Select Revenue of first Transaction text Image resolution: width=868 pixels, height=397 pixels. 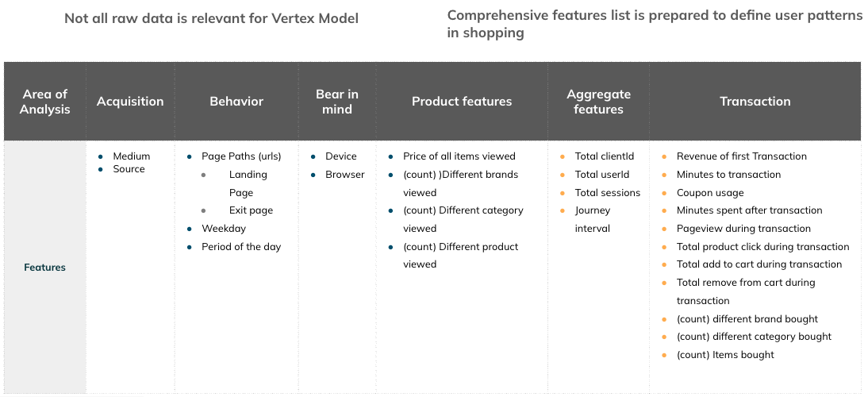(741, 156)
